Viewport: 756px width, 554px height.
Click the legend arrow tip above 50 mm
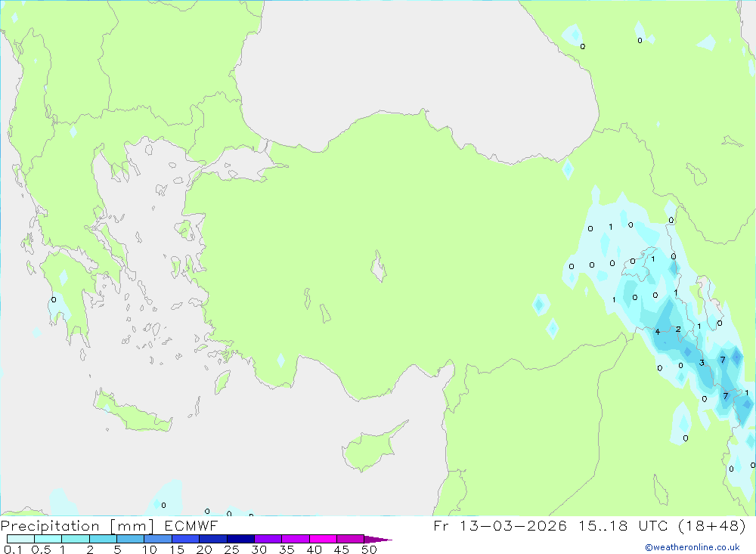378,540
